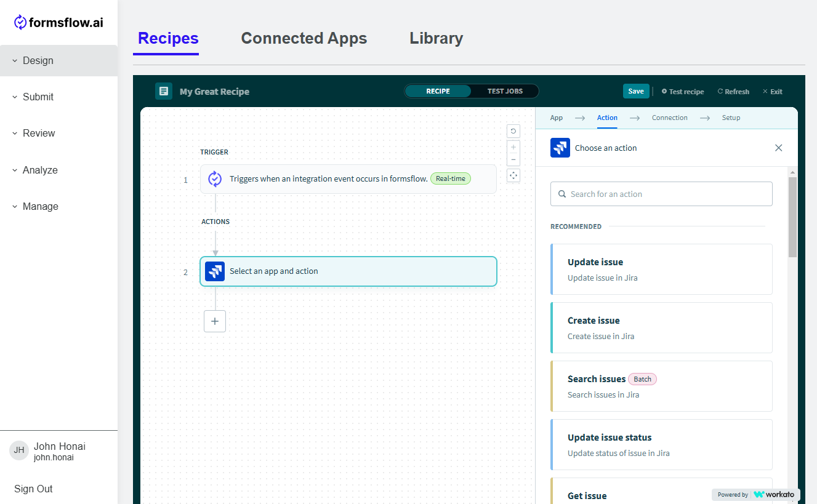Click the Real-time badge on the trigger
The image size is (817, 504).
450,178
